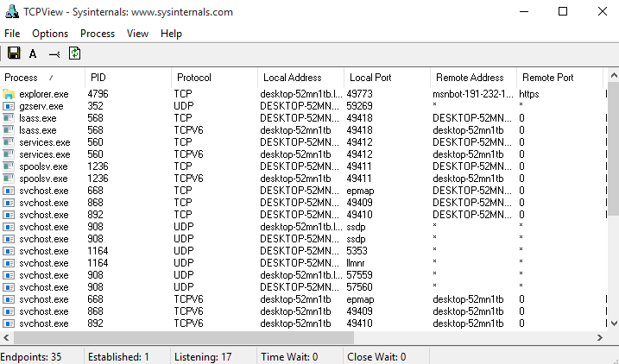Open the Help menu
Viewport: 619px width, 364px height.
point(171,34)
